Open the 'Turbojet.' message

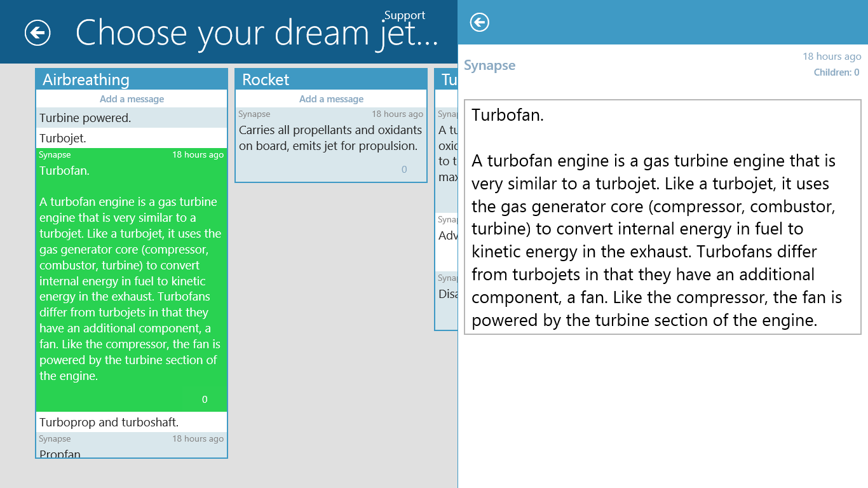click(x=132, y=138)
